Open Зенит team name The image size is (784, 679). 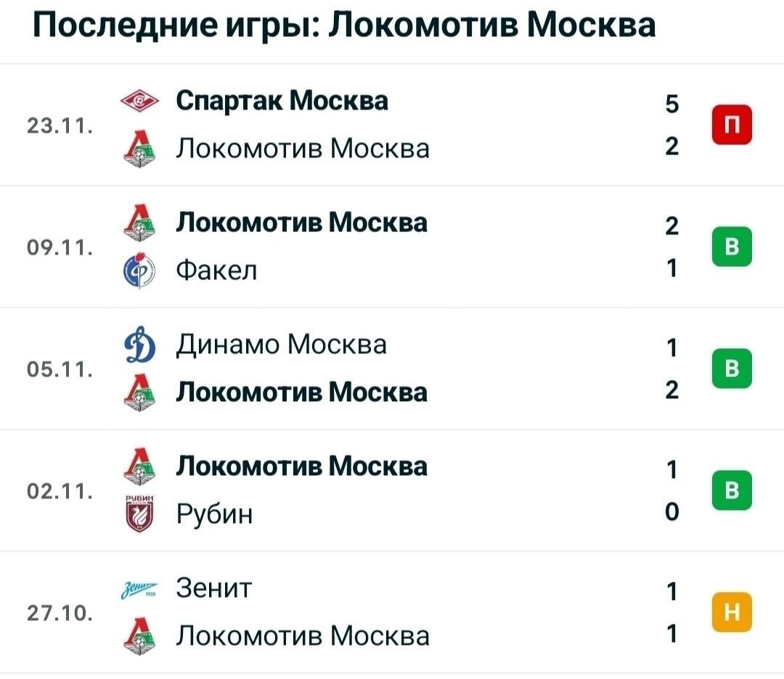click(x=213, y=588)
